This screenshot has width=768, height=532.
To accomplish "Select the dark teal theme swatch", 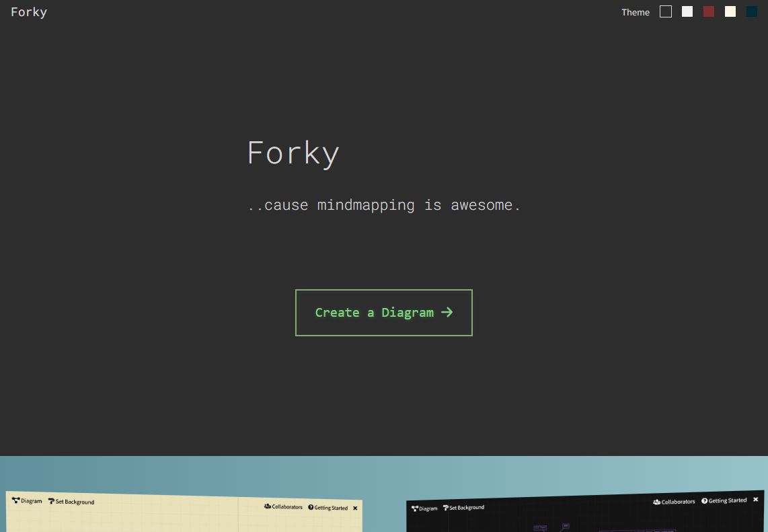I will tap(752, 11).
